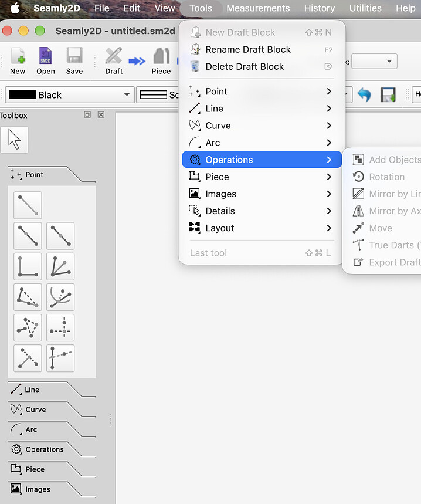Choose Delete Draft Block menu entry
The height and width of the screenshot is (504, 421).
click(x=262, y=66)
